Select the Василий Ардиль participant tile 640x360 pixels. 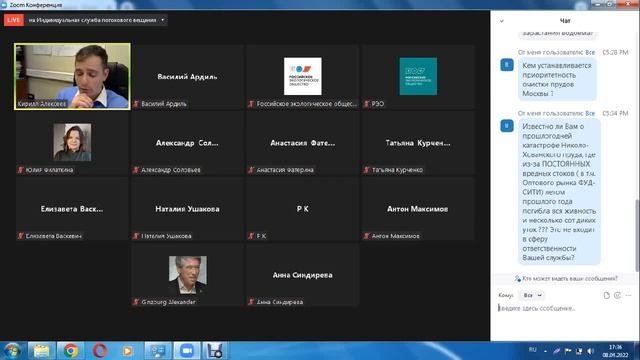(187, 76)
